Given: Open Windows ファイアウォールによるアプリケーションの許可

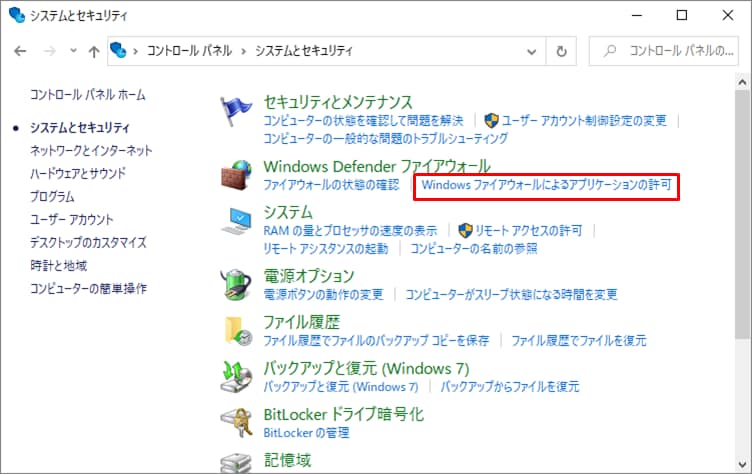Looking at the screenshot, I should pyautogui.click(x=546, y=185).
